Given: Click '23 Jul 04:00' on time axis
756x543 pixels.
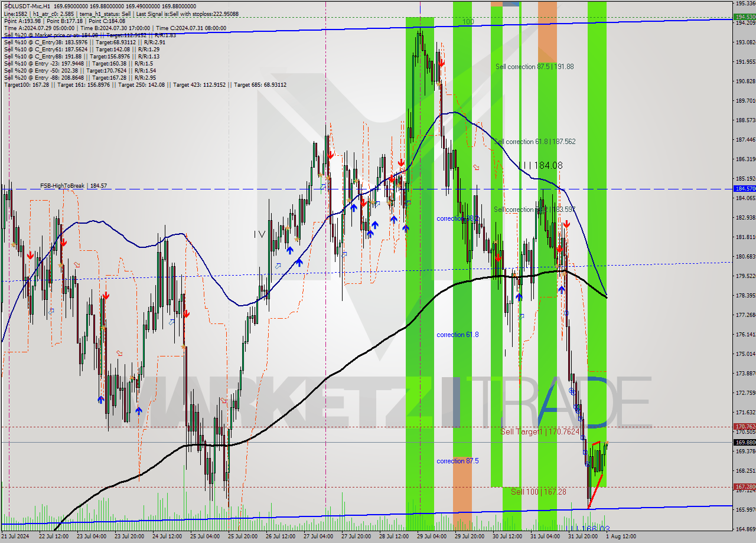Looking at the screenshot, I should pyautogui.click(x=90, y=537).
